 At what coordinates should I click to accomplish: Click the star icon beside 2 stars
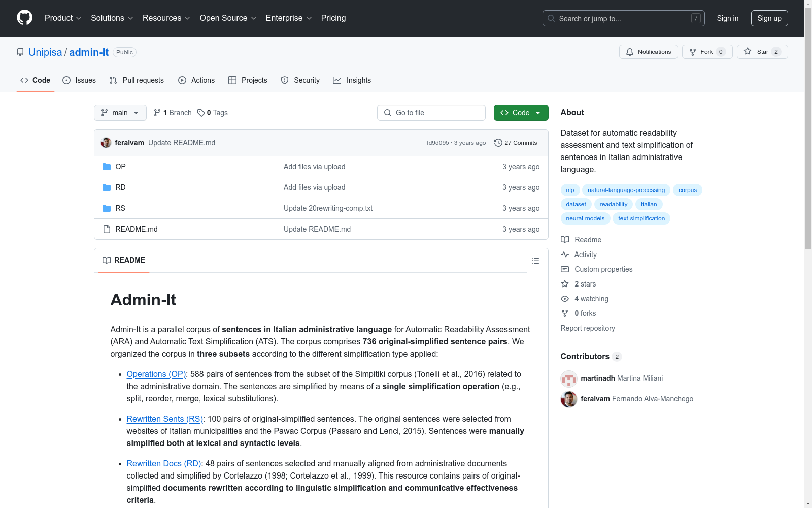(x=565, y=284)
